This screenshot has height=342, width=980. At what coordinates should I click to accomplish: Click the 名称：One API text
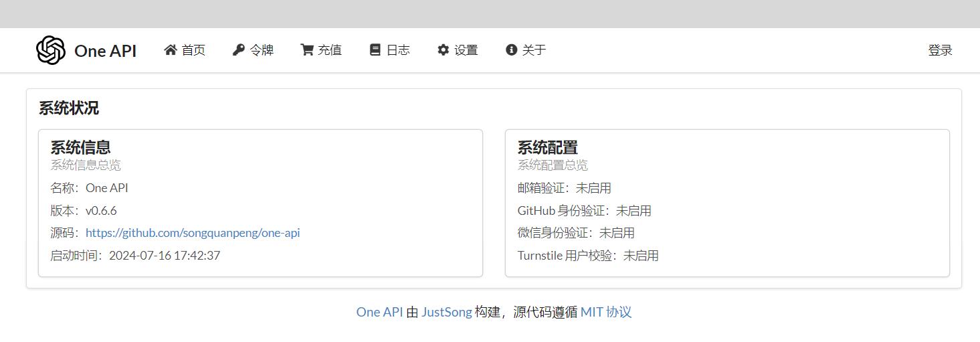pos(89,188)
